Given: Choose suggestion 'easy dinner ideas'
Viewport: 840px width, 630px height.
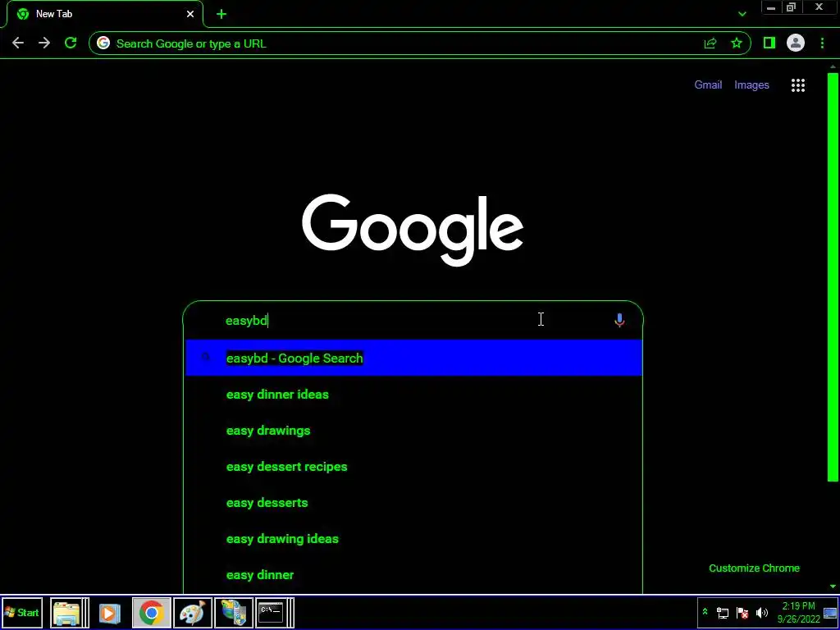Looking at the screenshot, I should (413, 395).
